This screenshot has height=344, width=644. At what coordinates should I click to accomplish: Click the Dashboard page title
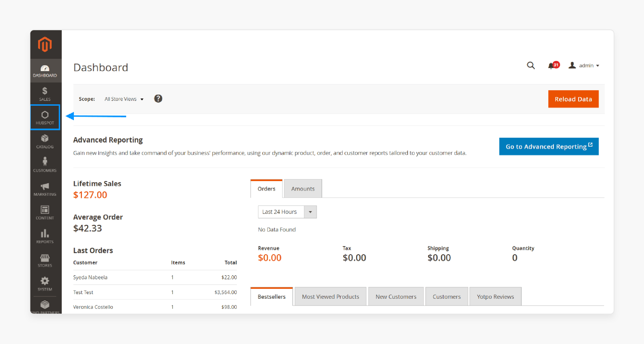(101, 67)
